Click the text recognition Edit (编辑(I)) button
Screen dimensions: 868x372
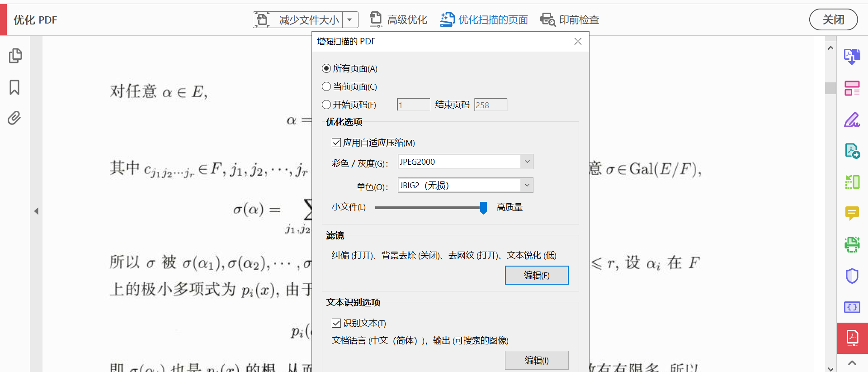pos(537,360)
